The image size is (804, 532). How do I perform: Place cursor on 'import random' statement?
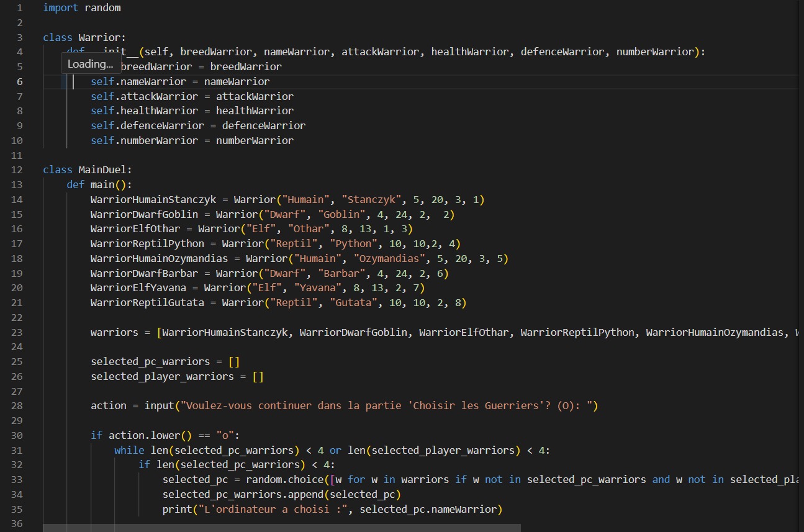81,8
